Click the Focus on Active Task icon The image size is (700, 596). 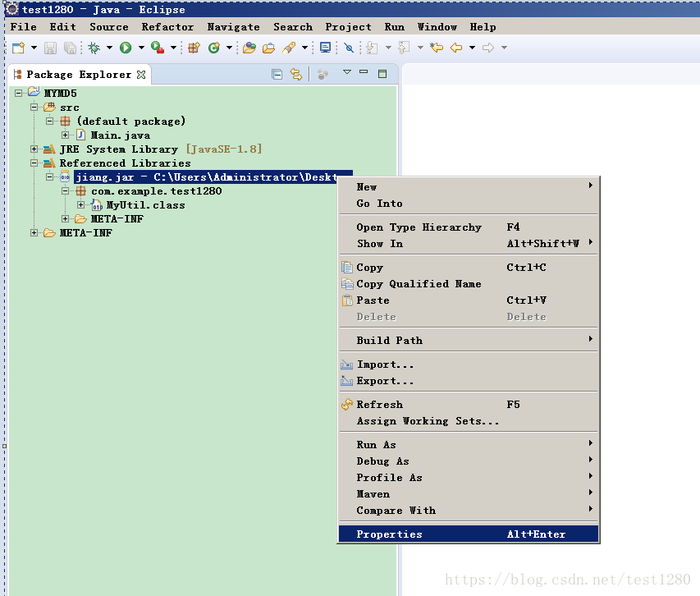click(x=323, y=74)
